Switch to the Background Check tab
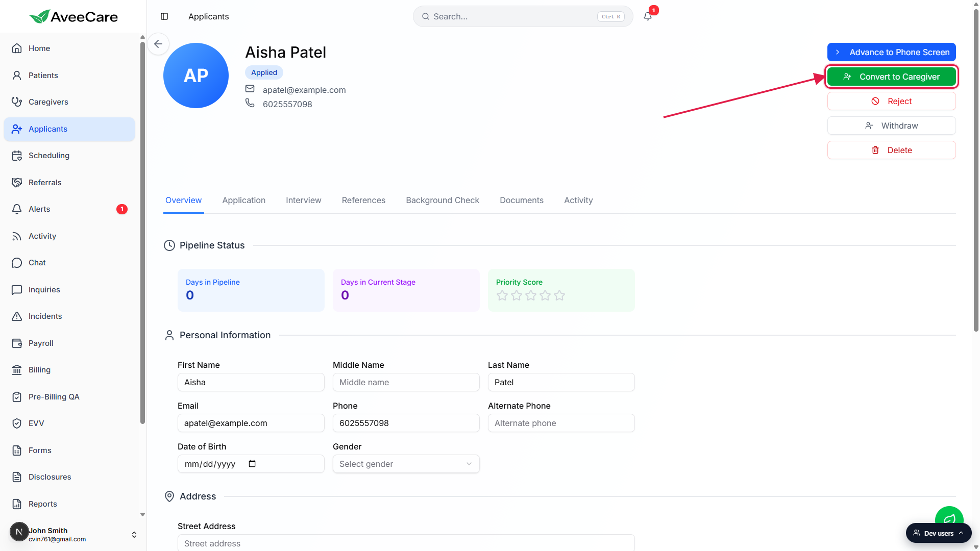Image resolution: width=980 pixels, height=551 pixels. (x=443, y=201)
